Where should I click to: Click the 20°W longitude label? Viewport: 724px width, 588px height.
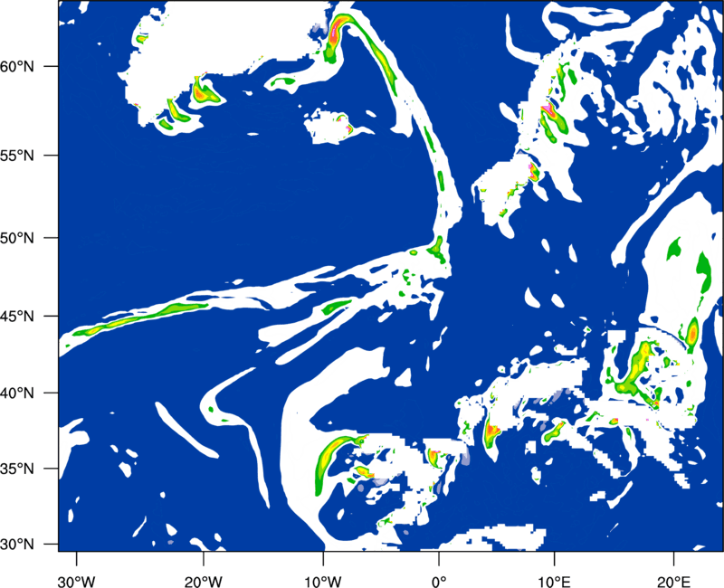click(x=203, y=582)
